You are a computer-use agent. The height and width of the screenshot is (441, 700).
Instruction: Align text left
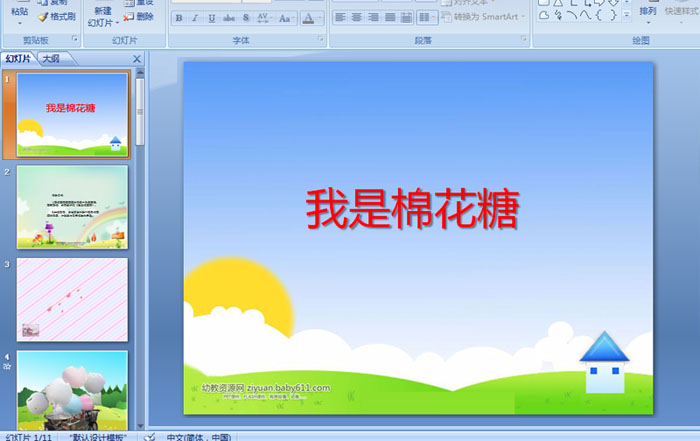point(340,17)
